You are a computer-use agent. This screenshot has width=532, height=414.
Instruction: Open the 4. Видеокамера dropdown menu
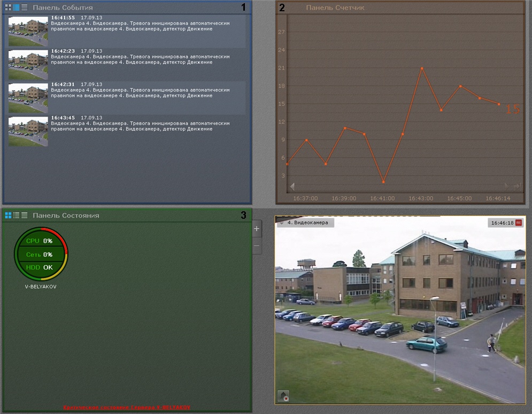pos(281,223)
